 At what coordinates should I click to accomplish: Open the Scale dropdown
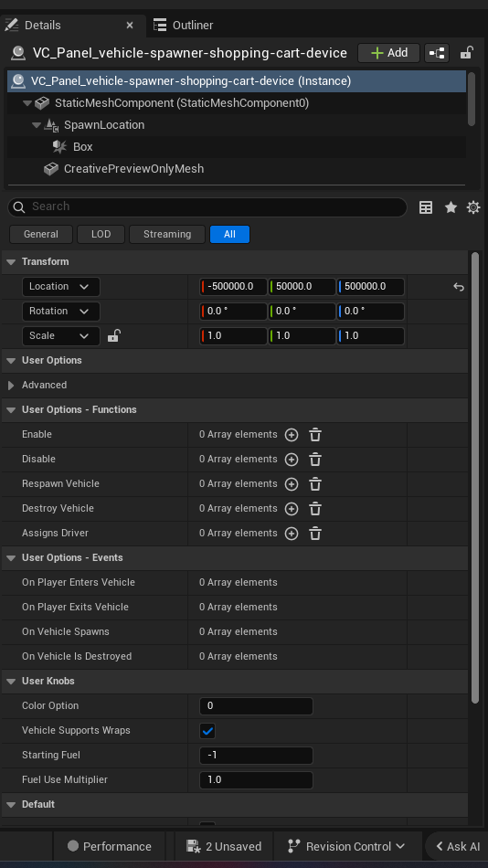61,336
